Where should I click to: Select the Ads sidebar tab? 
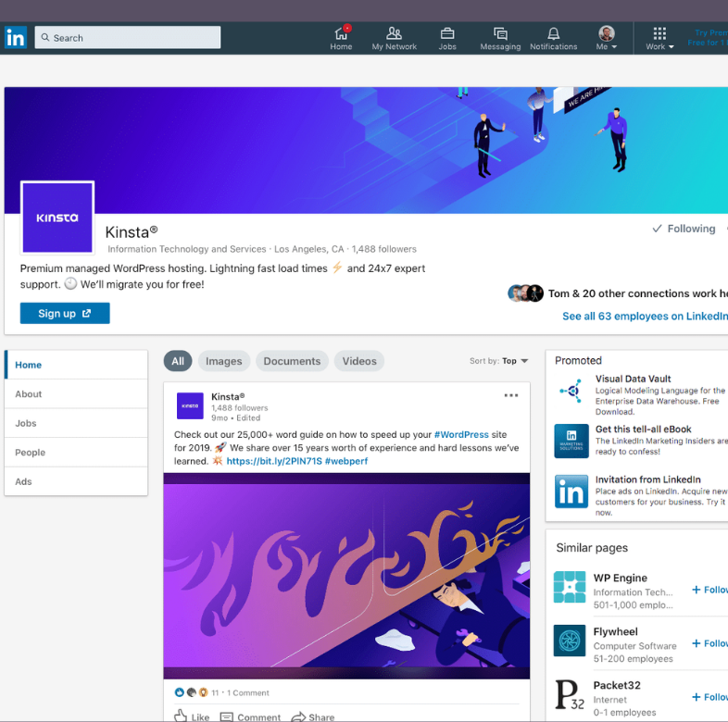[x=76, y=481]
